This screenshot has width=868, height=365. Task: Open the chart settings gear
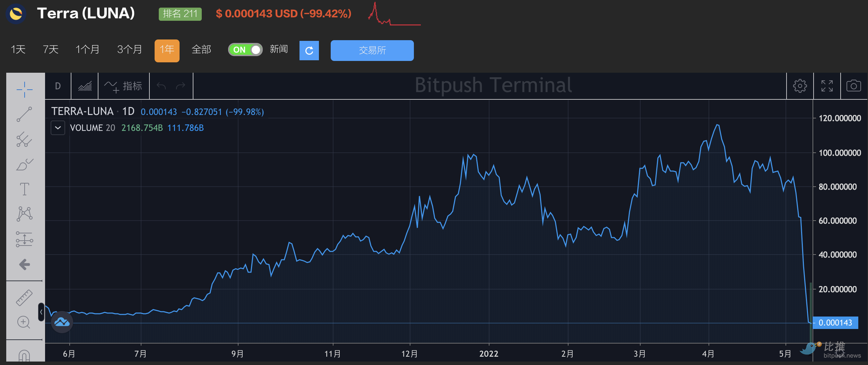[x=800, y=86]
